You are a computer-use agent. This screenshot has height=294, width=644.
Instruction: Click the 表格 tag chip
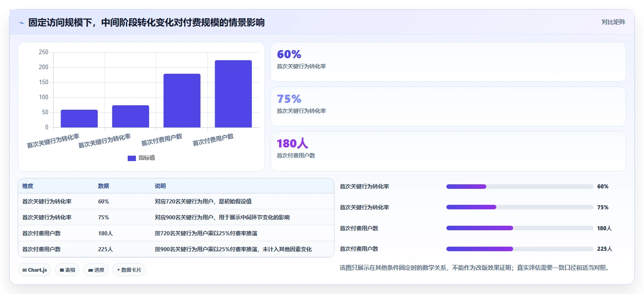[67, 270]
